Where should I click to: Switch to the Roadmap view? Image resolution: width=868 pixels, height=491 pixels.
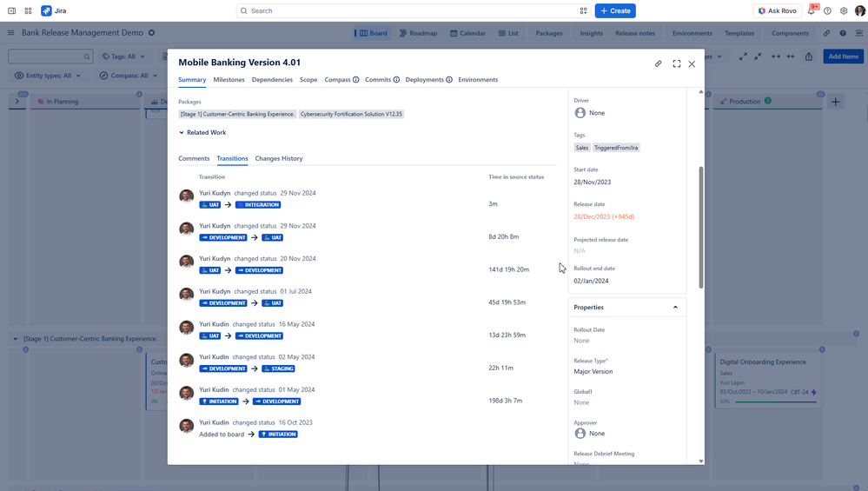coord(419,33)
